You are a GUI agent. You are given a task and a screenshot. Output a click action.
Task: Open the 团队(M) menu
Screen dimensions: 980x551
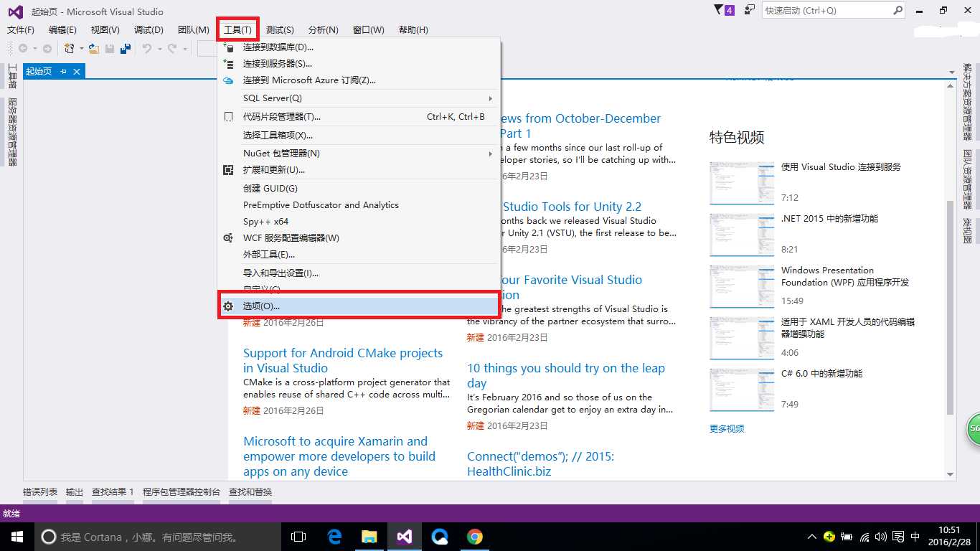[x=194, y=29]
